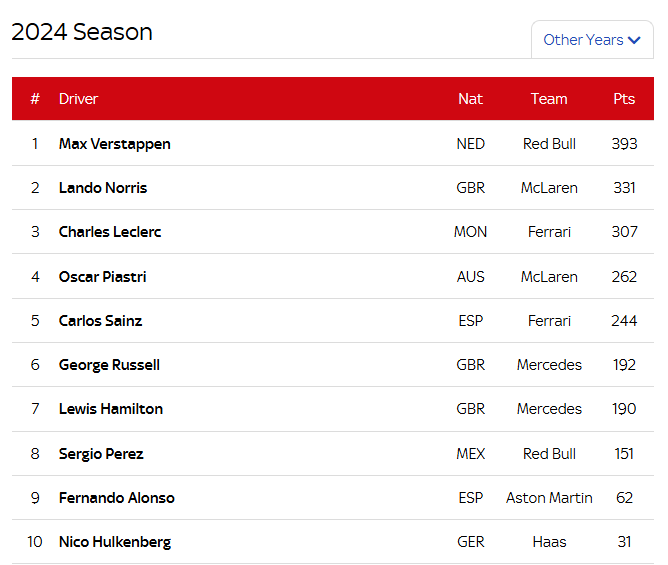This screenshot has height=565, width=668.
Task: Click the chevron beside Other Years
Action: [634, 40]
